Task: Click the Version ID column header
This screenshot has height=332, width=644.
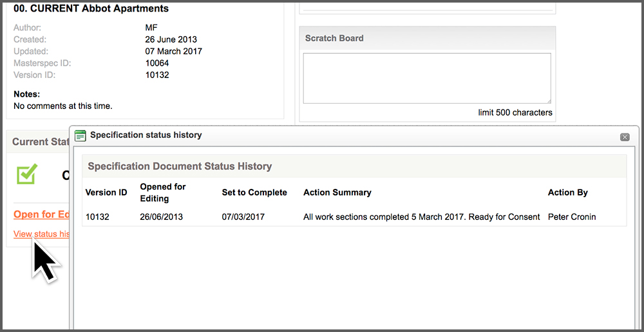Action: [106, 192]
